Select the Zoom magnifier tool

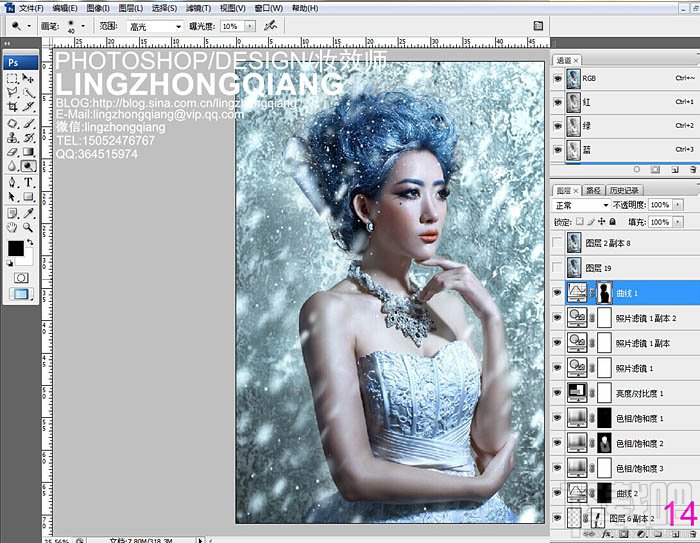(28, 227)
